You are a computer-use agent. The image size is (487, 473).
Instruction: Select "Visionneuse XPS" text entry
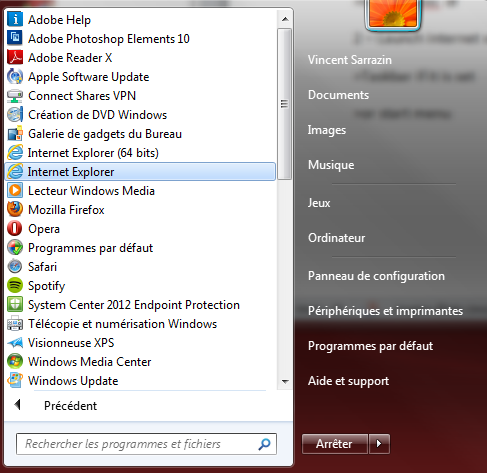71,343
